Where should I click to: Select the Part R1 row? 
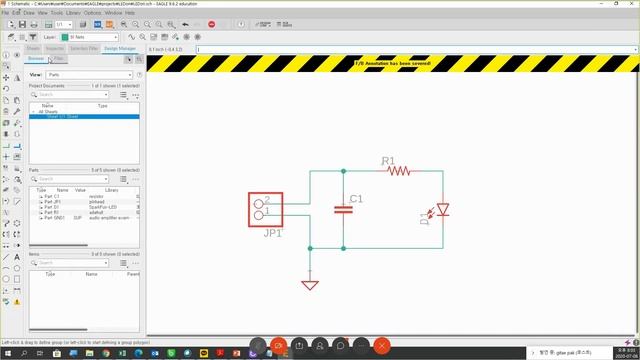pyautogui.click(x=84, y=212)
